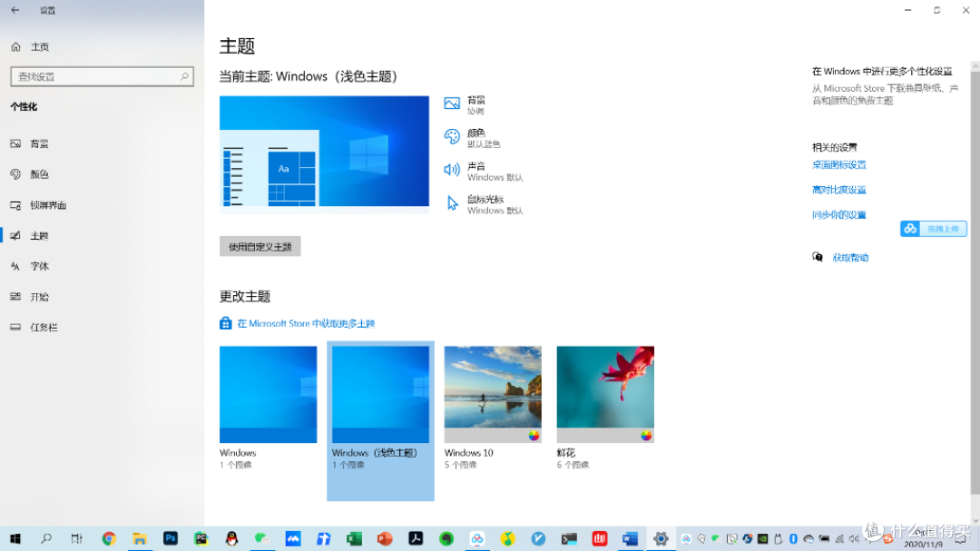Open the Windows Start menu
Image resolution: width=980 pixels, height=551 pixels.
pyautogui.click(x=15, y=538)
